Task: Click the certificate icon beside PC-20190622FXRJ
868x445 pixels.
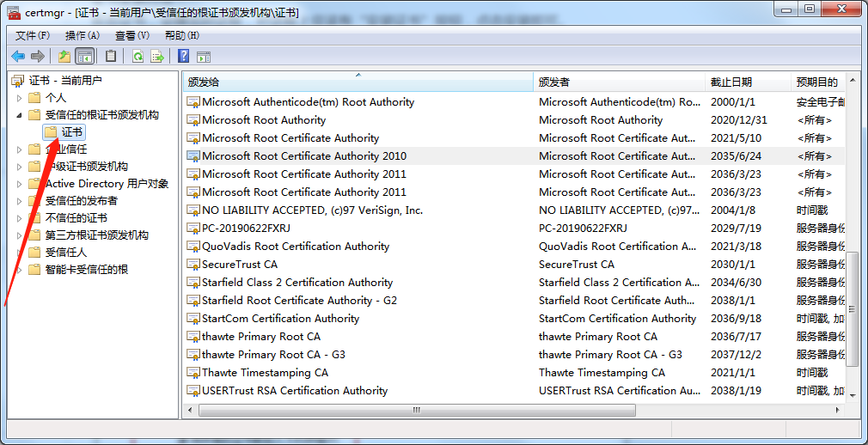Action: [193, 229]
